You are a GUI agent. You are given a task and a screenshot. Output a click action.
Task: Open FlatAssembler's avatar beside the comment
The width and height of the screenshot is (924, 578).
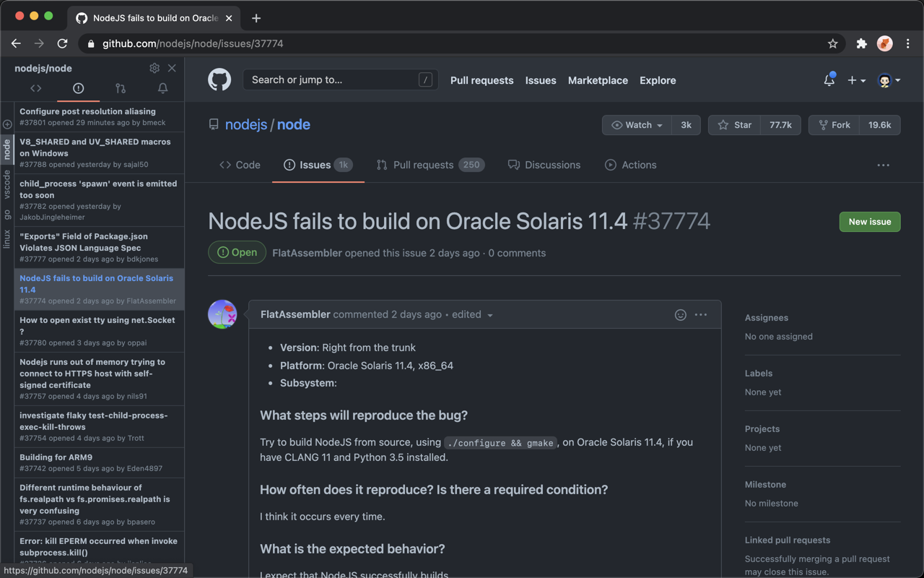click(x=222, y=314)
